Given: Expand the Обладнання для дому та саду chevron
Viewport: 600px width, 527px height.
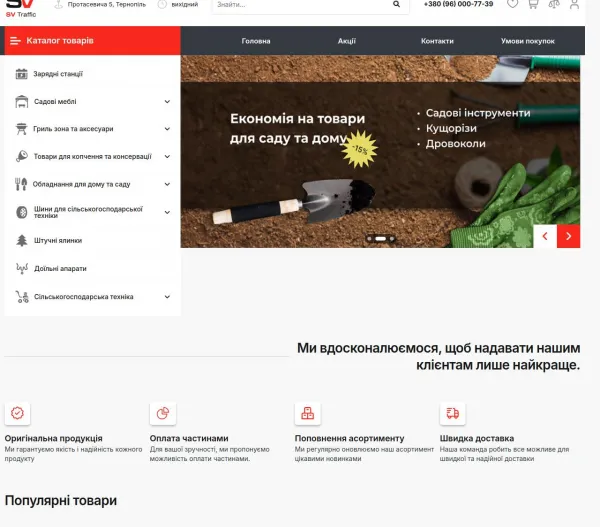Looking at the screenshot, I should (x=167, y=184).
